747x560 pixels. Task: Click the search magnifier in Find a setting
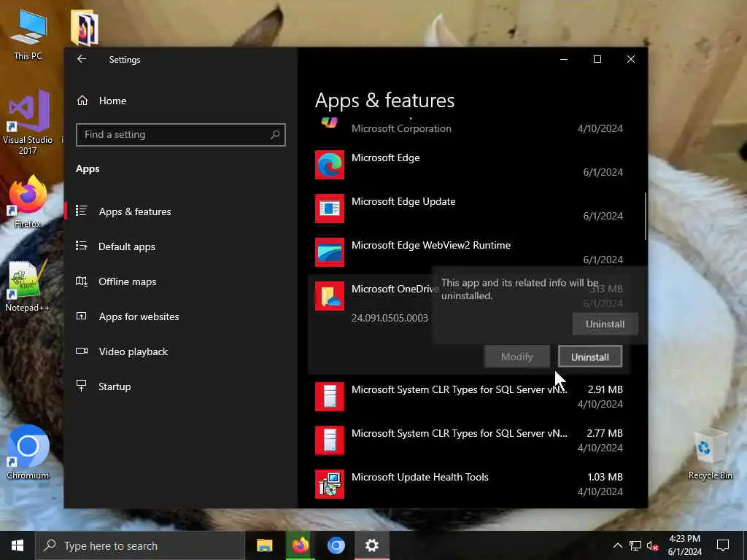[x=275, y=135]
